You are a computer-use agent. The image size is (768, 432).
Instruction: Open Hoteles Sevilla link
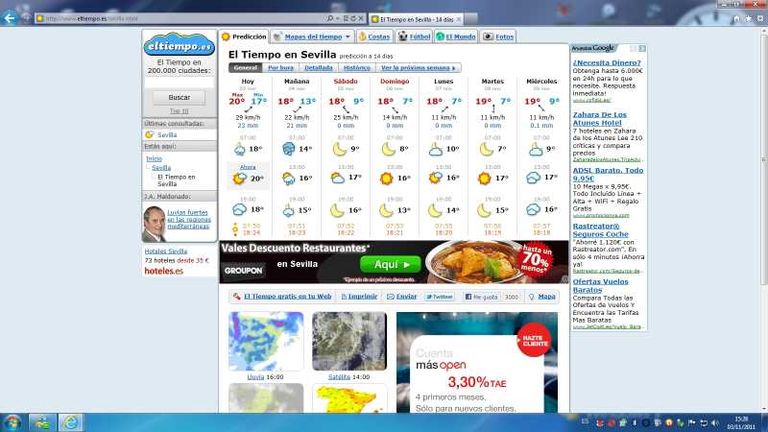(166, 251)
